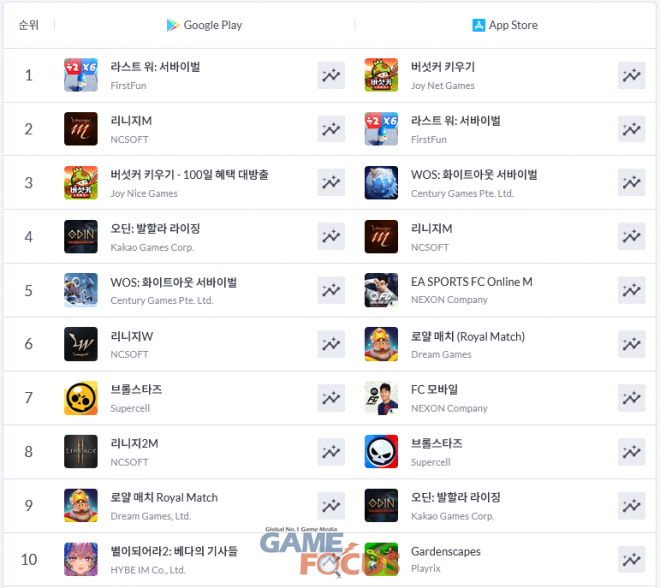Click the Last War: Survival icon on Google Play
The image size is (660, 588).
[81, 75]
